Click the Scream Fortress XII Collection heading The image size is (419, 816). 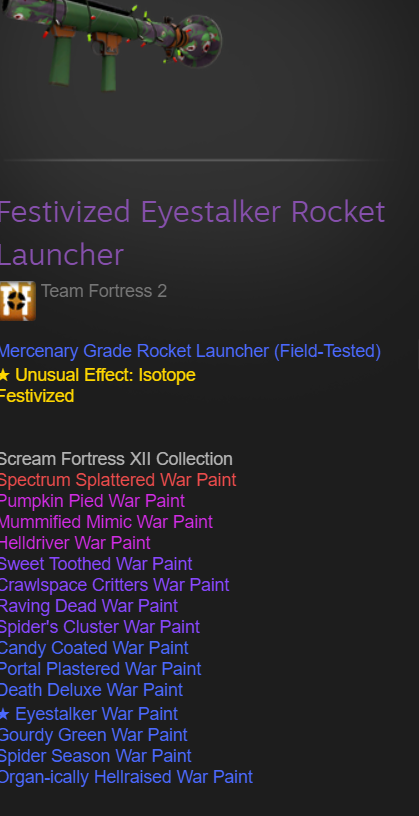pos(116,459)
